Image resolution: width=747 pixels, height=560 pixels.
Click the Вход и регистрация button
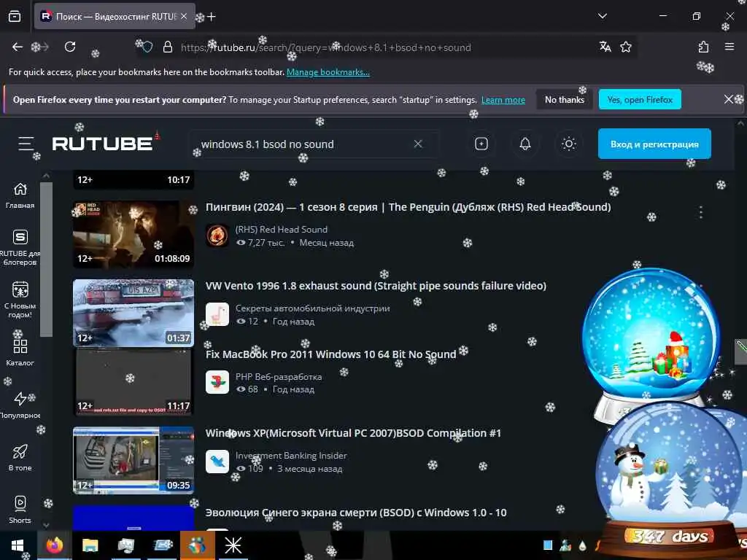click(654, 144)
